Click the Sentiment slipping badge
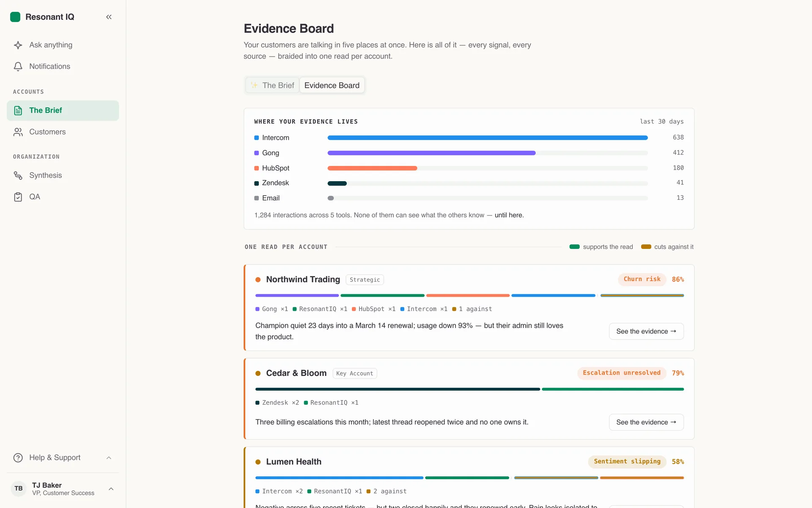This screenshot has height=508, width=812. 627,461
